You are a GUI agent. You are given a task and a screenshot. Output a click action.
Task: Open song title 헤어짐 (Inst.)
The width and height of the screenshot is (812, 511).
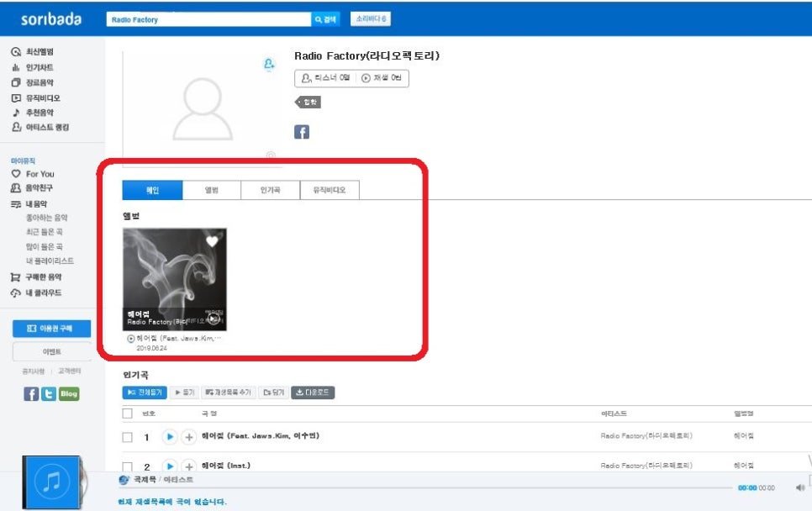tap(226, 466)
